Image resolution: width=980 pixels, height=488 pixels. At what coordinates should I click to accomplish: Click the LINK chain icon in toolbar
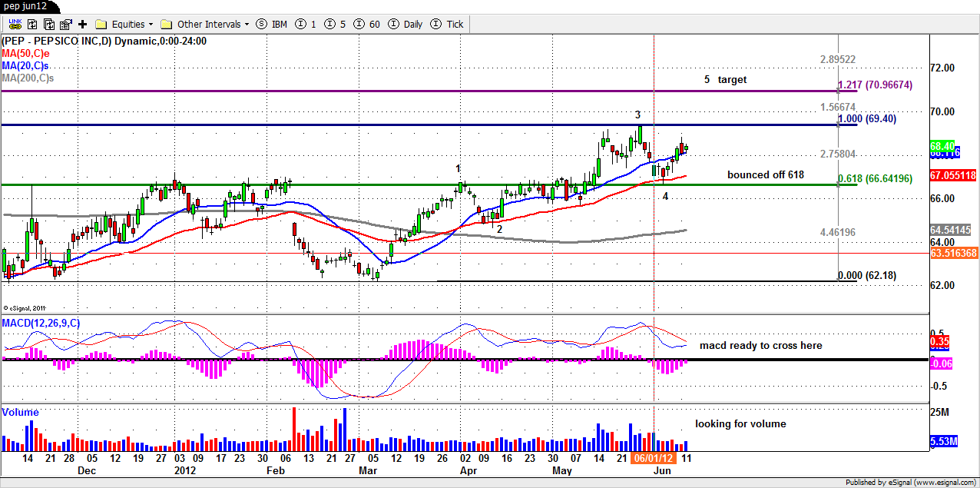tap(14, 24)
